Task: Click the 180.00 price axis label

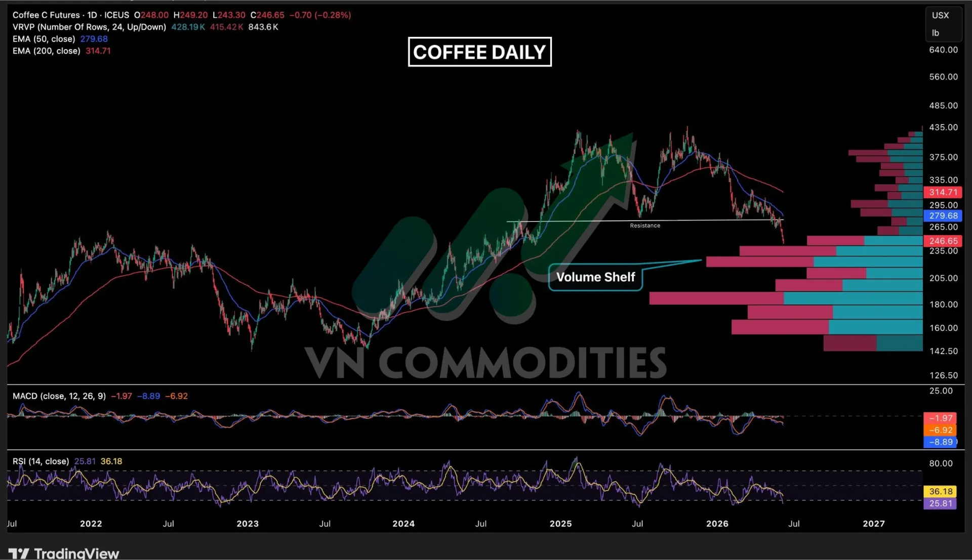Action: click(x=943, y=305)
